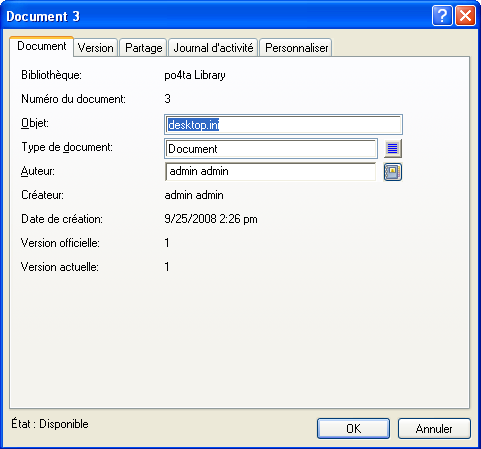Click the Bibliothèque label
Viewport: 481px width, 449px height.
(51, 75)
